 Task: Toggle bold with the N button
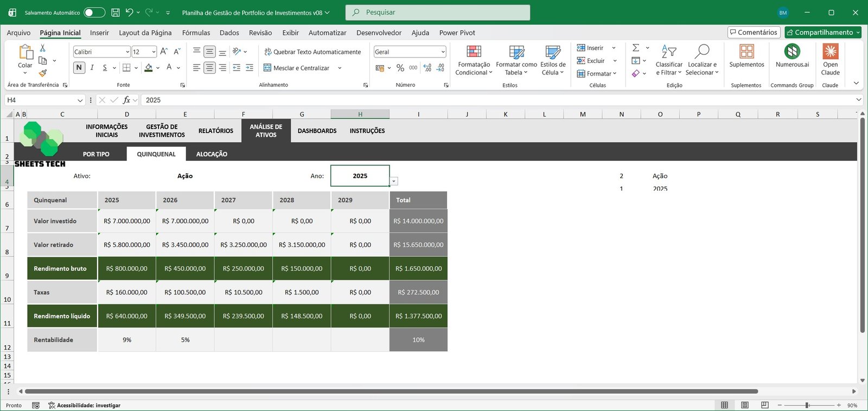pos(79,68)
